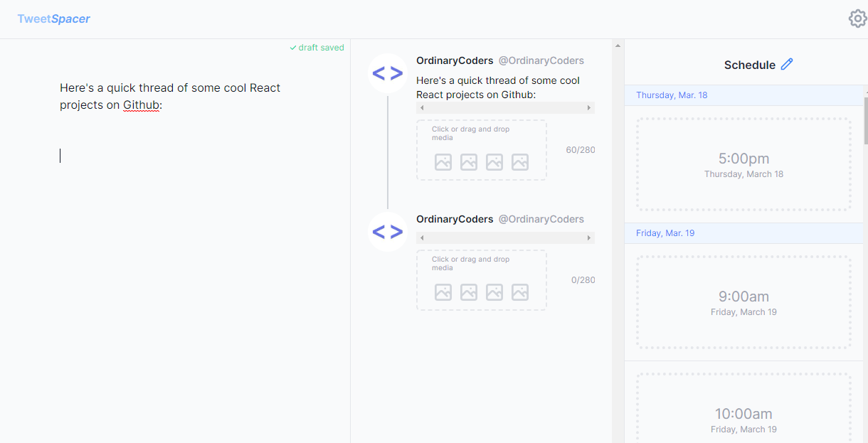Click the 60/280 tweet's horizontal scrollbar track
This screenshot has width=868, height=443.
(505, 108)
